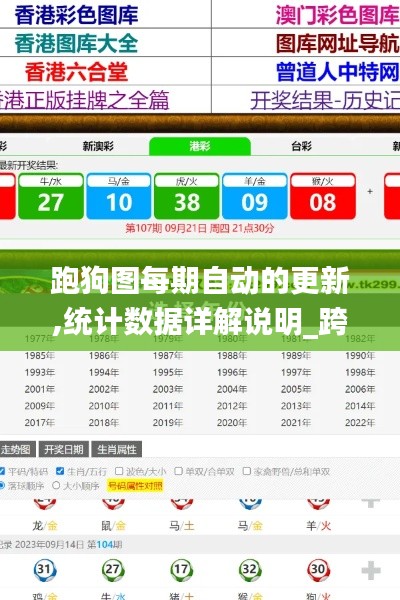The width and height of the screenshot is (400, 600).
Task: Select the year 1993年
Action: (40, 373)
